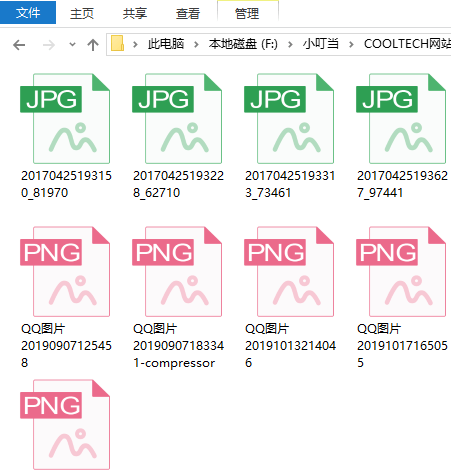Select JPG file 20170425193150_81970 icon

(65, 119)
